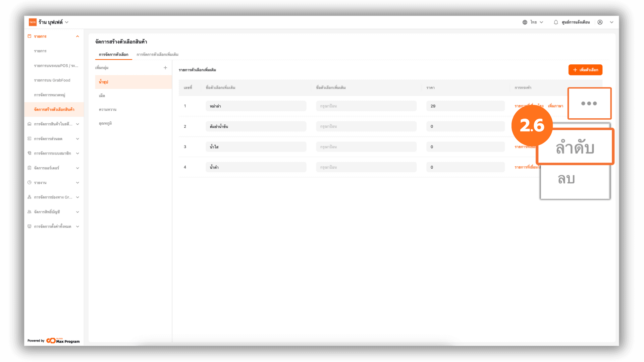Screen dimensions: 644x362
Task: Open the notification bell icon
Action: (556, 22)
